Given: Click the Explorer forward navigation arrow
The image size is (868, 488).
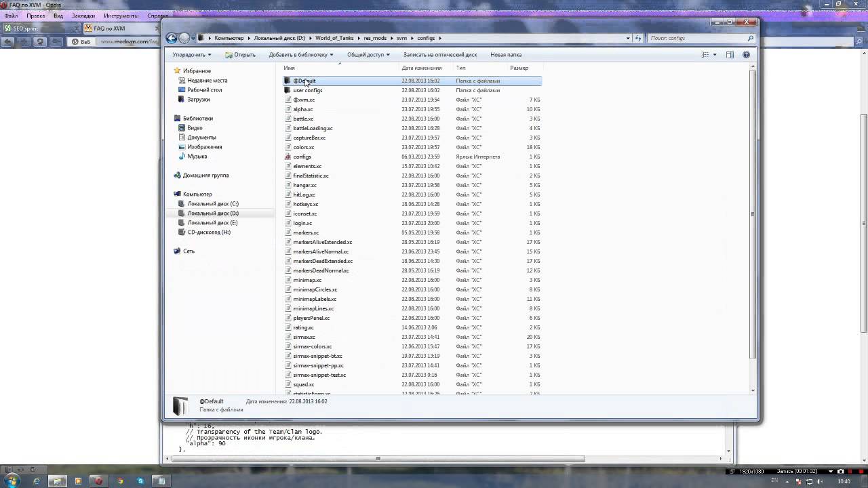Looking at the screenshot, I should coord(184,38).
